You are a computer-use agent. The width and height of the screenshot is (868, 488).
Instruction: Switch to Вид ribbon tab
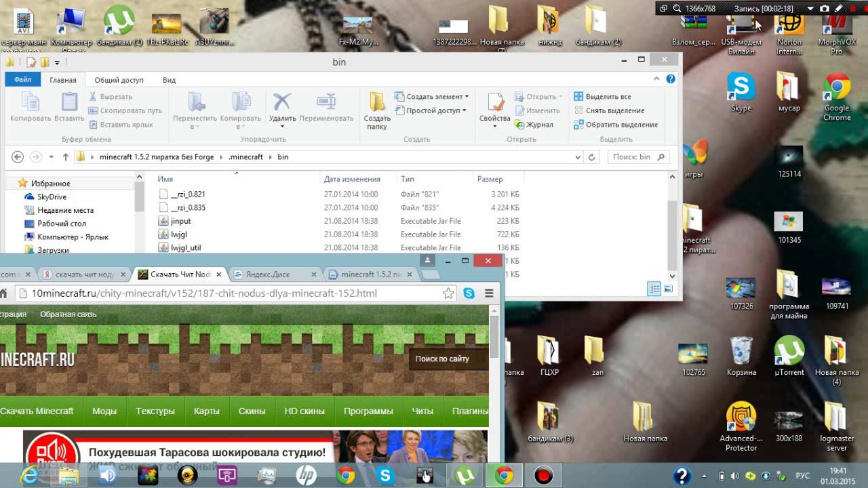coord(170,80)
